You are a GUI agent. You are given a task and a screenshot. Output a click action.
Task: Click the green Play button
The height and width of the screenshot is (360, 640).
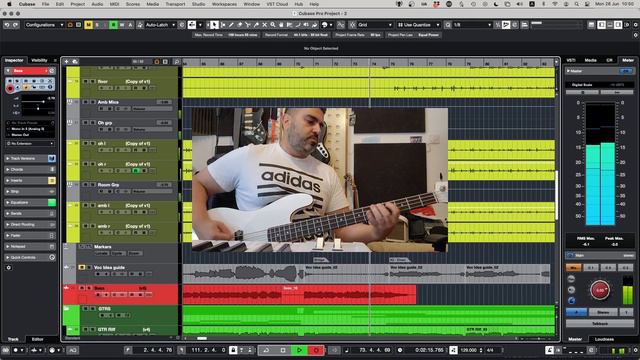pyautogui.click(x=299, y=350)
